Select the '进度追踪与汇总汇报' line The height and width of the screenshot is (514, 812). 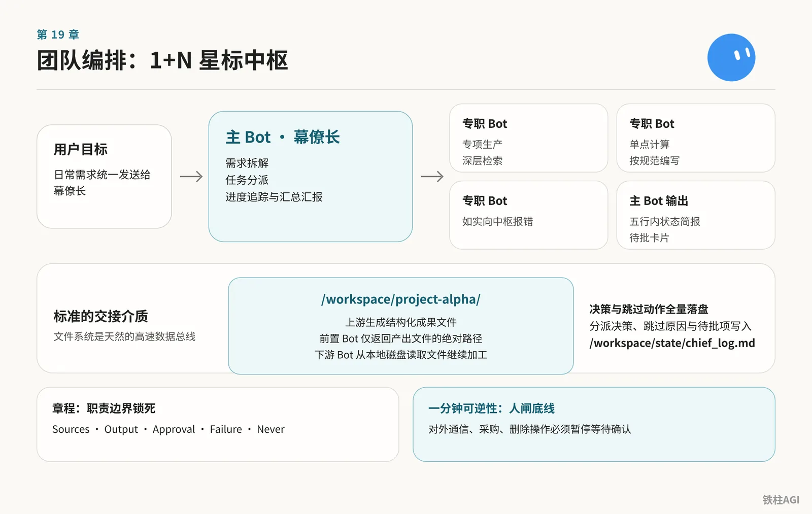point(274,197)
